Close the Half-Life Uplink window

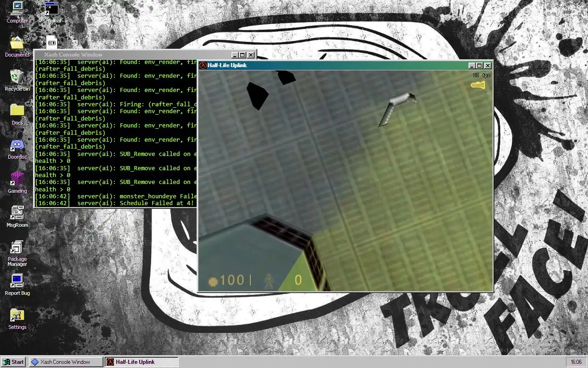coord(487,66)
